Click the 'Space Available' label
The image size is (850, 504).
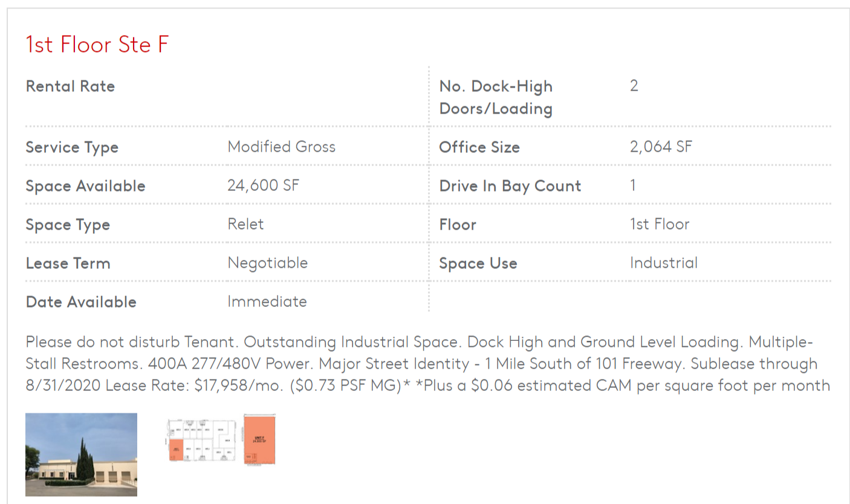click(85, 186)
